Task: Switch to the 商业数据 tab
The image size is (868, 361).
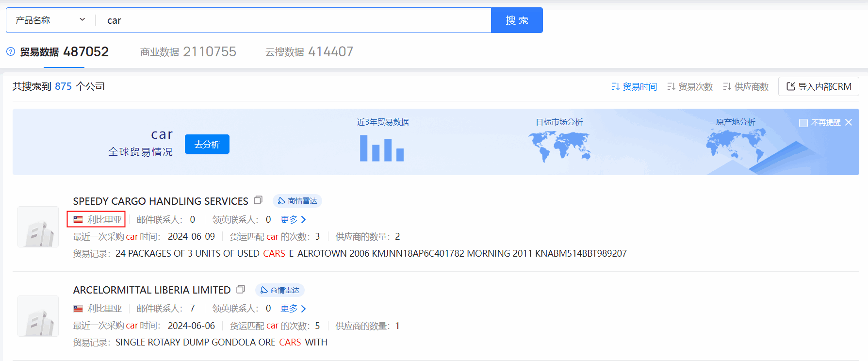Action: (x=188, y=52)
